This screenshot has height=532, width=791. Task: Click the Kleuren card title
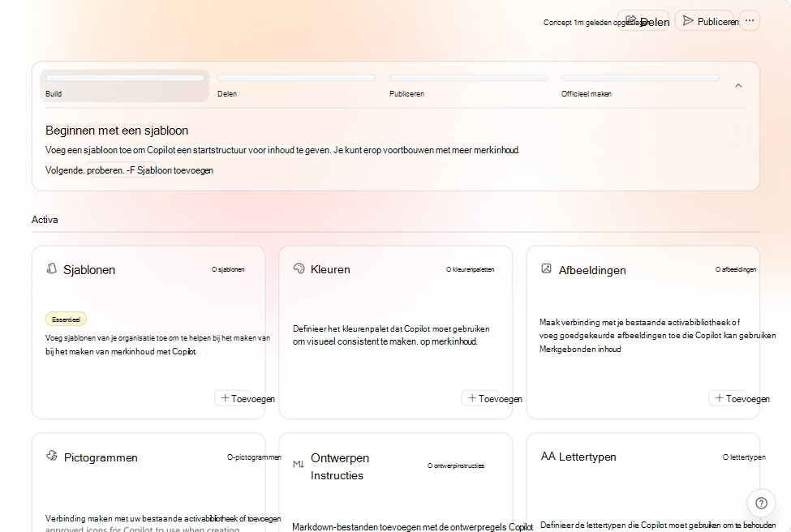[330, 270]
